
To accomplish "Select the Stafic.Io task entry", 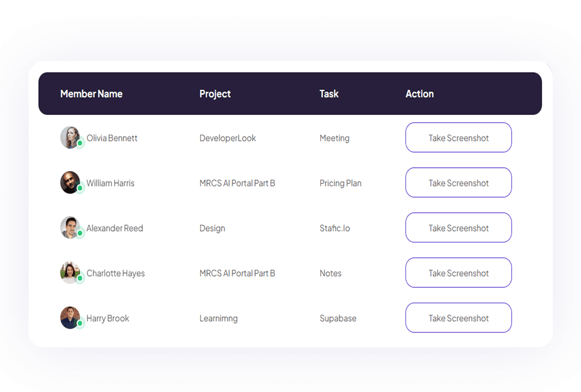I will 335,228.
